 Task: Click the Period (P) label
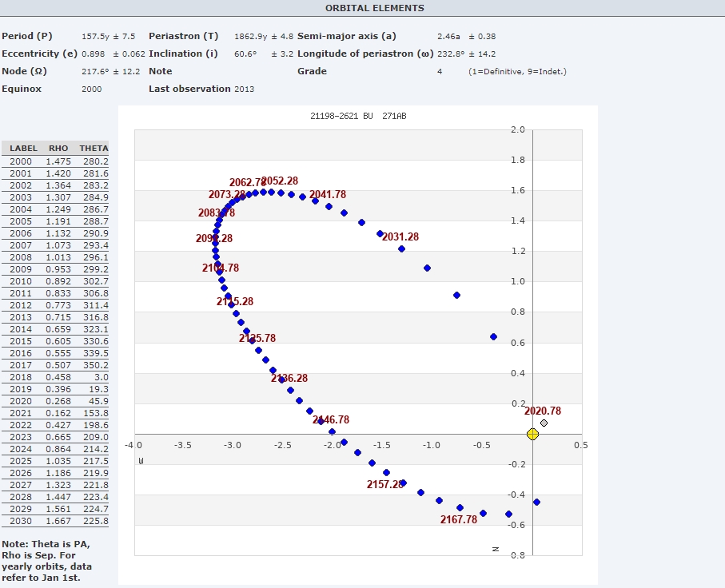click(x=28, y=37)
